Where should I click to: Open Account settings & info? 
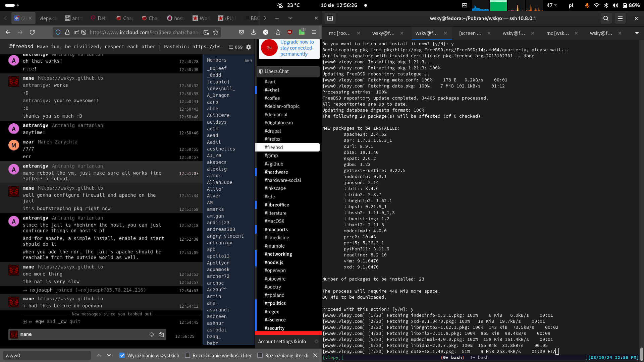(x=282, y=342)
